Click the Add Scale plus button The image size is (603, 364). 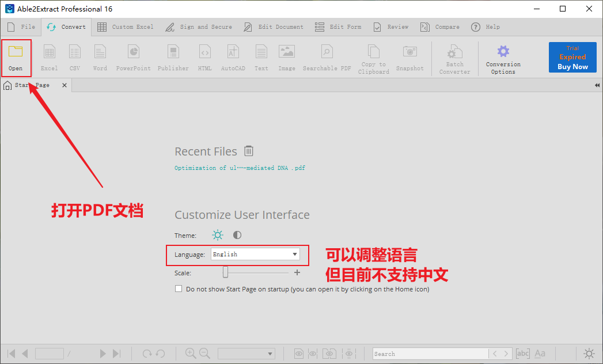(297, 272)
